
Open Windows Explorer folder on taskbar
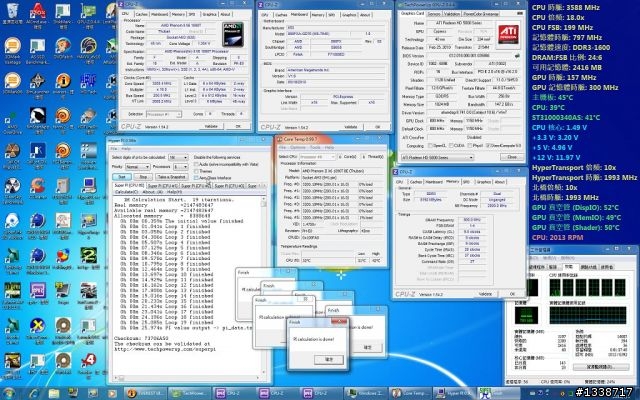[54, 393]
